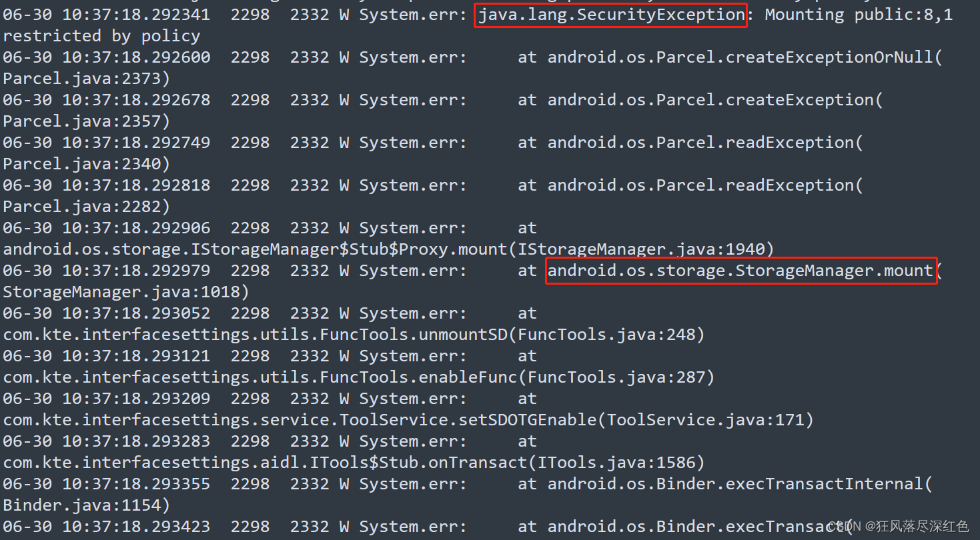This screenshot has width=980, height=540.
Task: Click the FuncTools.enableFunc line
Action: click(359, 377)
